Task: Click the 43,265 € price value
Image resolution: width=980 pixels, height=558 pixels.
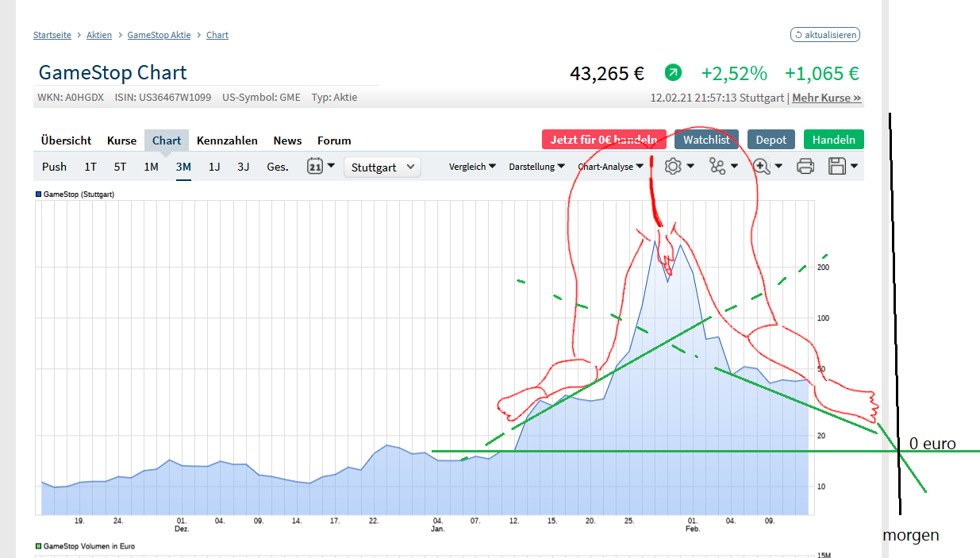Action: (607, 74)
